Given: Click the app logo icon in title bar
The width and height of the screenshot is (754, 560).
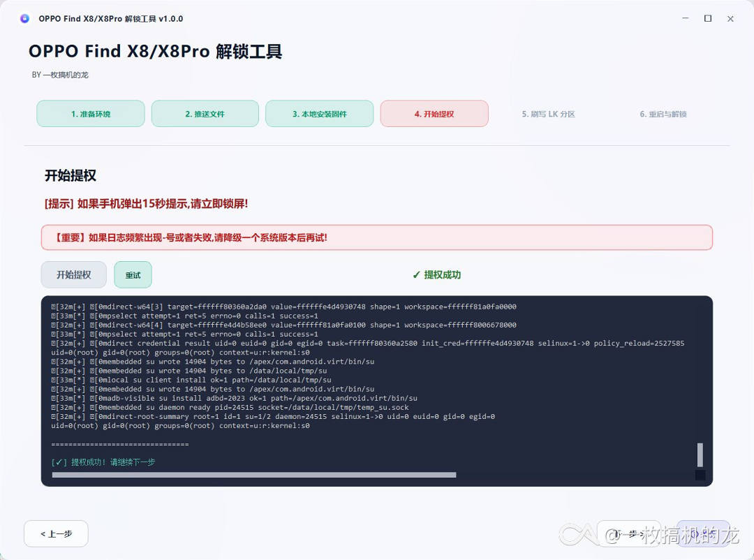Looking at the screenshot, I should pos(24,19).
